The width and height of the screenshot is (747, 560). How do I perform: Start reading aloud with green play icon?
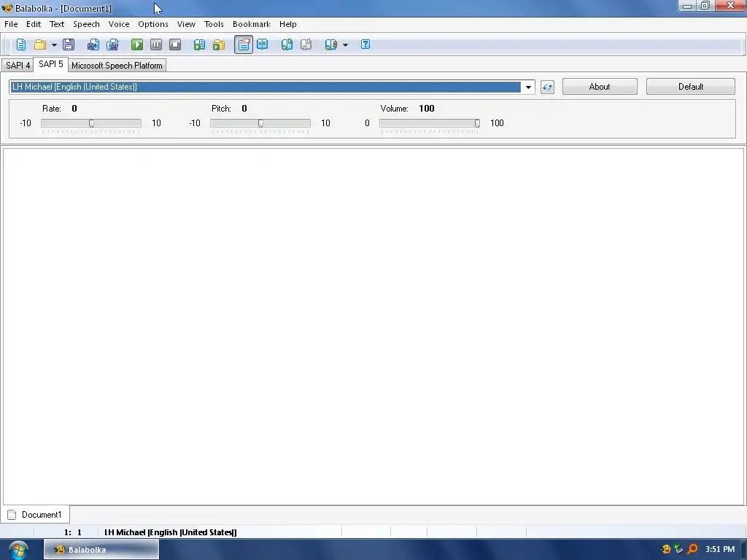click(x=137, y=44)
